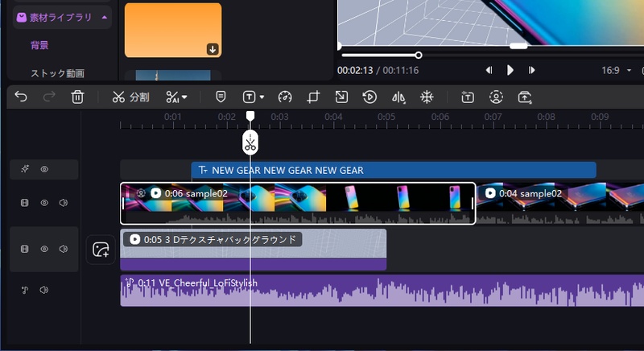Screen dimensions: 644x351
Task: Open the 16:9 aspect ratio dropdown
Action: (x=617, y=71)
